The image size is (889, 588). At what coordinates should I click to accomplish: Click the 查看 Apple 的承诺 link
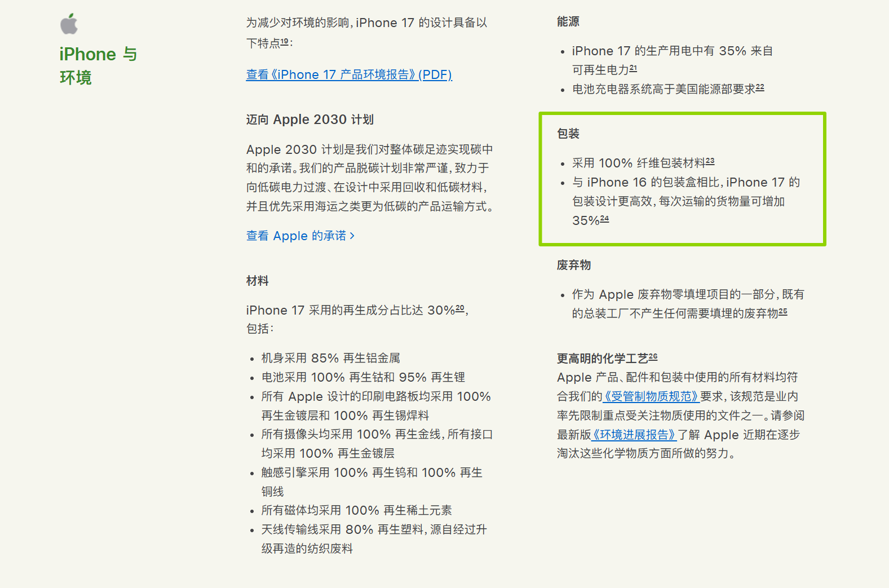tap(300, 236)
